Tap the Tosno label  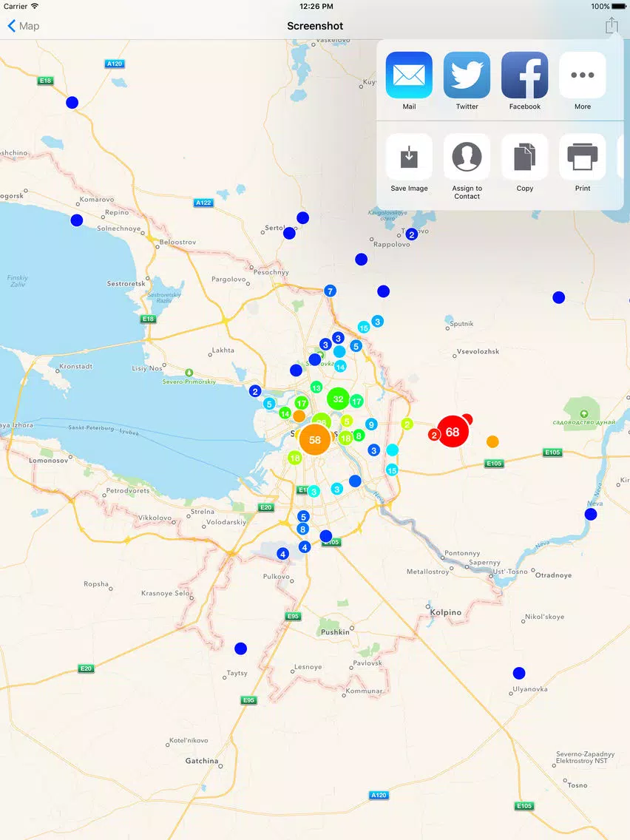click(577, 785)
